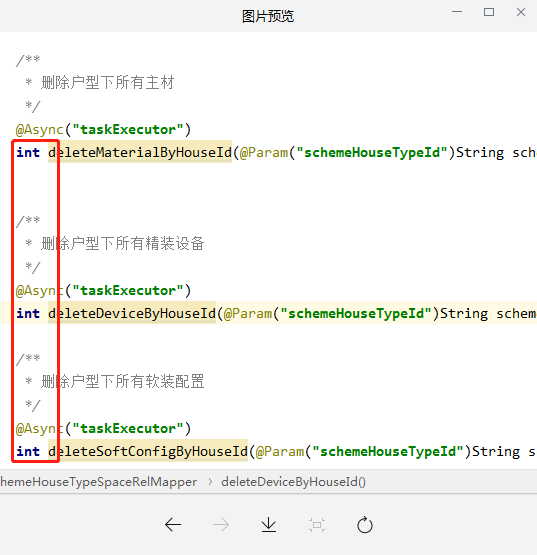This screenshot has width=537, height=555.
Task: Go to the previous image arrow
Action: coord(173,525)
